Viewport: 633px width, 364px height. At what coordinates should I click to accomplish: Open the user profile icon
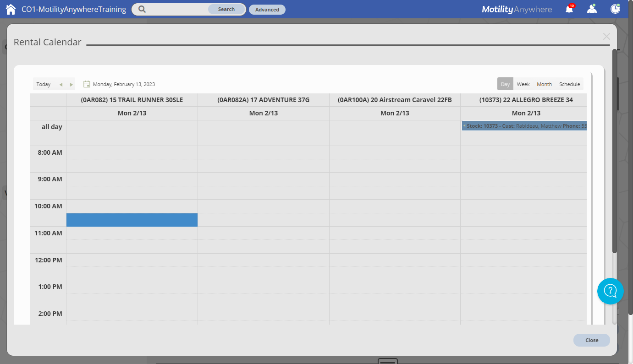pos(592,9)
